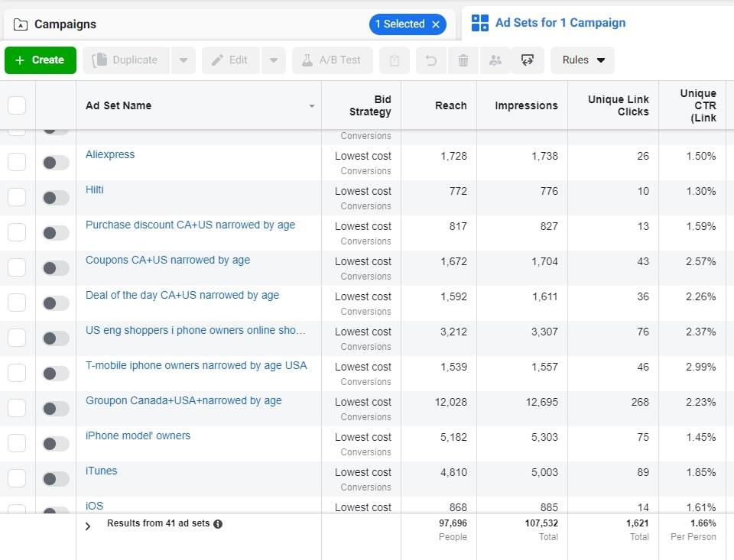Open the Hilti ad set link
The width and height of the screenshot is (734, 560).
coord(95,189)
